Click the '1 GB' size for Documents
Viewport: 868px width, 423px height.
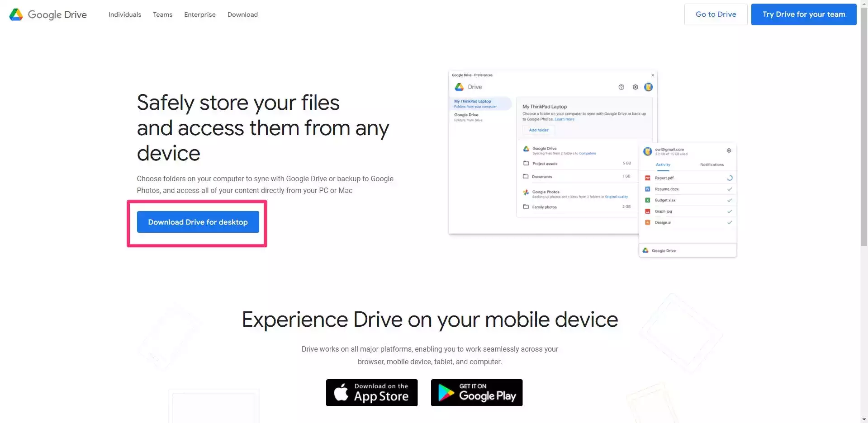point(626,176)
